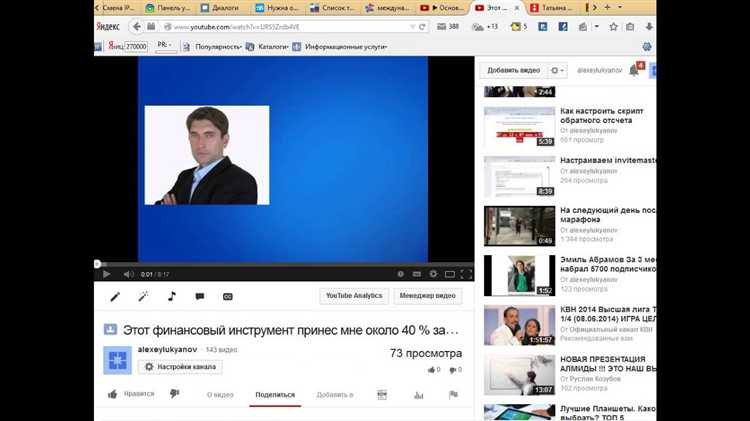Open Лучшие Планшеты video title

(x=607, y=412)
